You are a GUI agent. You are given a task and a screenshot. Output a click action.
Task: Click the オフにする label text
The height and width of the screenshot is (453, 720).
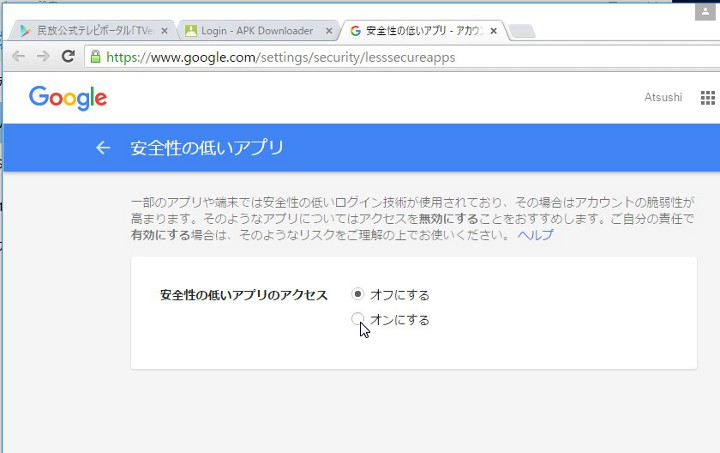(399, 295)
